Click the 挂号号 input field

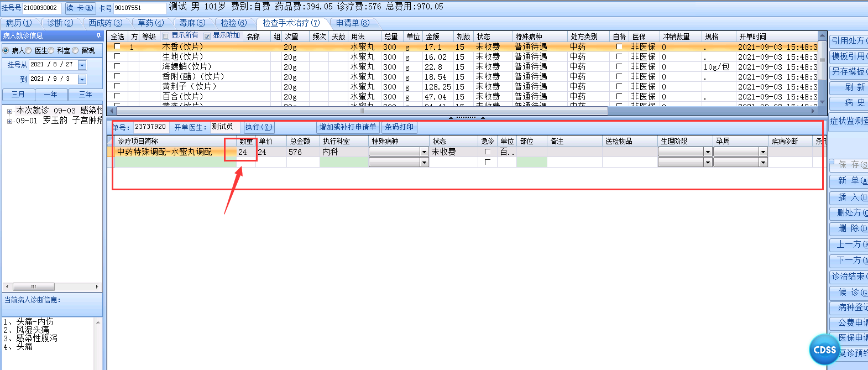click(x=41, y=8)
